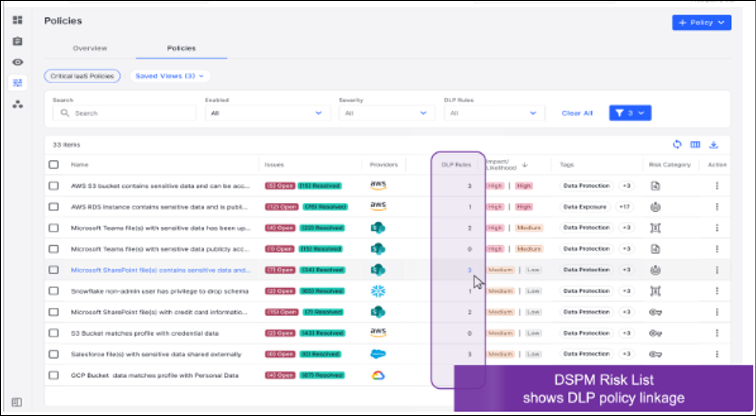756x416 pixels.
Task: Open action menu for AWS S3 bucket row
Action: [x=716, y=186]
